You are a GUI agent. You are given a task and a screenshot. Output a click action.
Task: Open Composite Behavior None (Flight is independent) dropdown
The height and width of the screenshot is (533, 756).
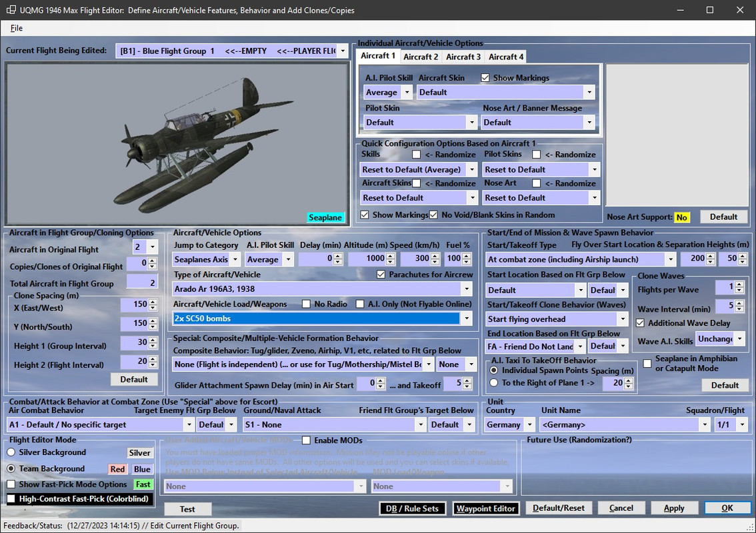pos(428,364)
